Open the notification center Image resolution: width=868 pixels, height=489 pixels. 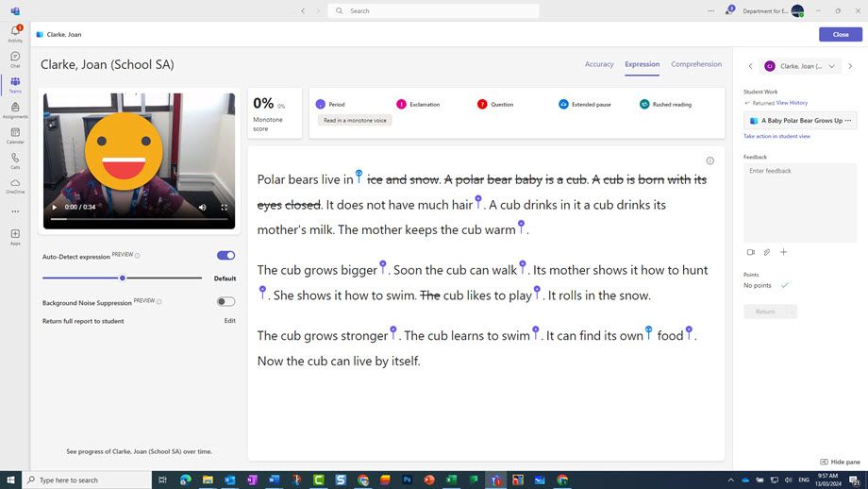(855, 481)
